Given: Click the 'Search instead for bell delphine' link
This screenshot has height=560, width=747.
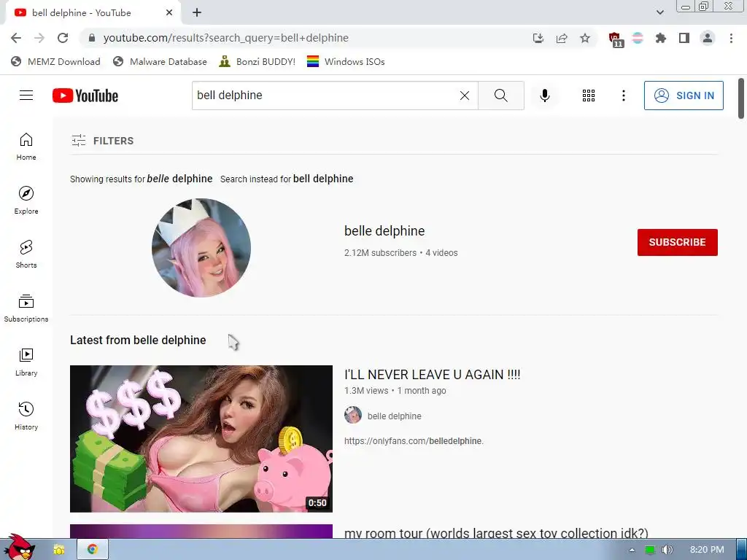Looking at the screenshot, I should pyautogui.click(x=287, y=179).
